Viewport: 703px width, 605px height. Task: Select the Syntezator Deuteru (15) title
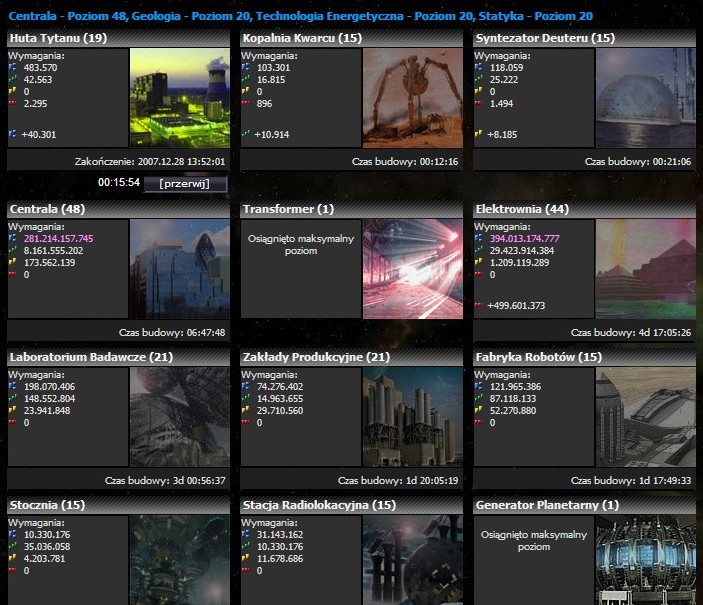[545, 38]
